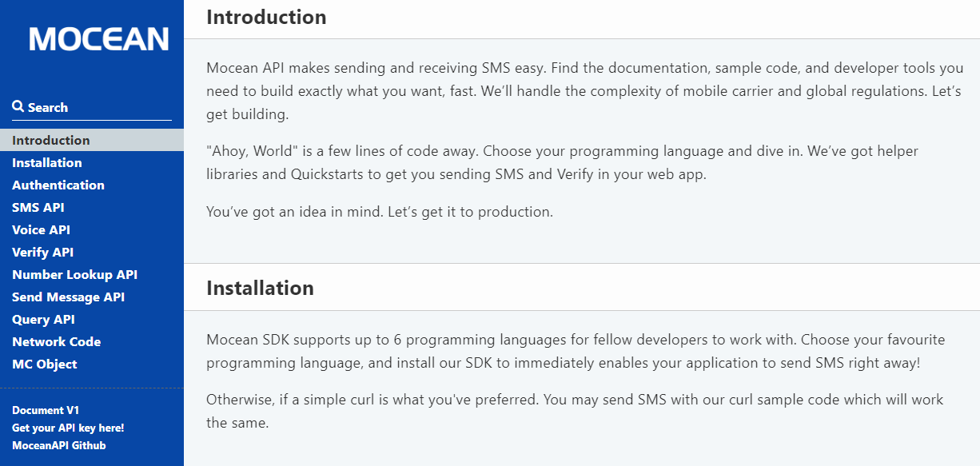Select Authentication in the sidebar

(x=58, y=185)
